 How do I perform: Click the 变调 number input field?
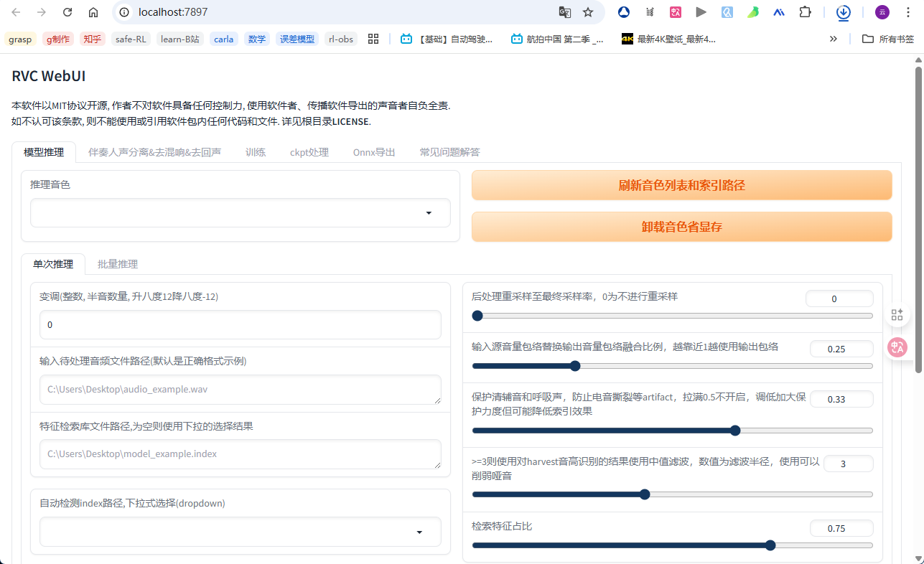click(x=241, y=325)
